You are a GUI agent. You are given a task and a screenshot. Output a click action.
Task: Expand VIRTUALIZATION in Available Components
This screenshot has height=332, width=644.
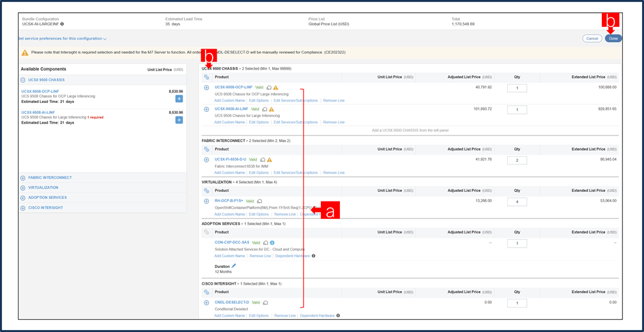point(23,187)
